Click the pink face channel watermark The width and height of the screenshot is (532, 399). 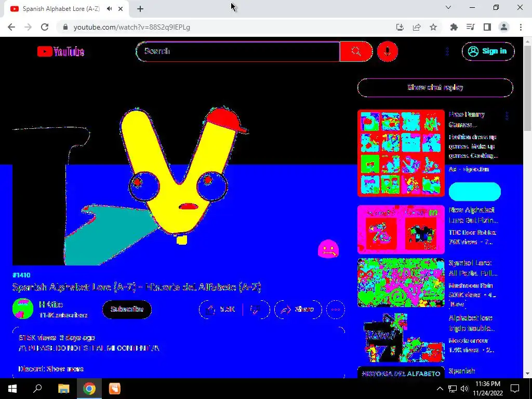pyautogui.click(x=328, y=249)
